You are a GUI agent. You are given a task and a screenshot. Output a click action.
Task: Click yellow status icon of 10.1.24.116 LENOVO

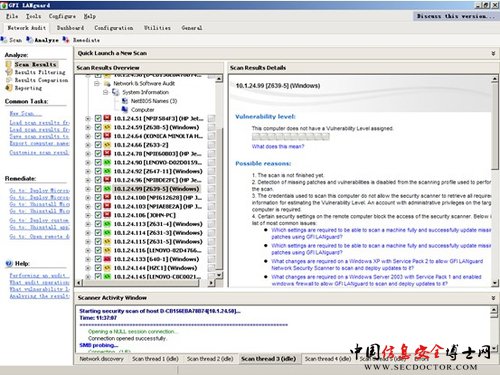point(107,250)
